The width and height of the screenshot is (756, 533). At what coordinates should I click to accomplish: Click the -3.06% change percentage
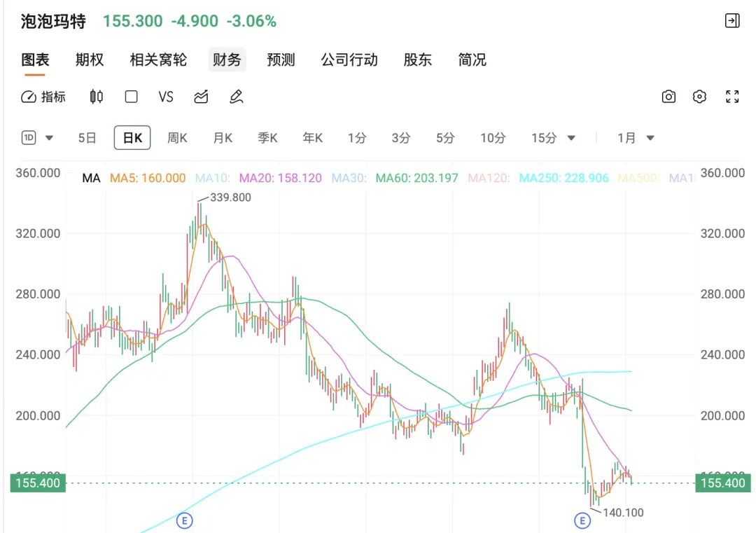[251, 21]
